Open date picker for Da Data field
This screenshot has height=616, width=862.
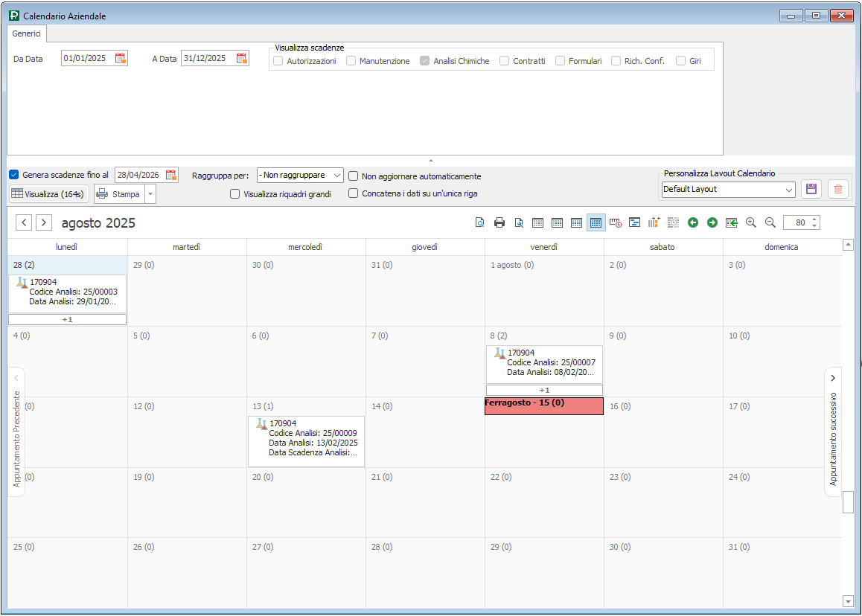tap(121, 59)
